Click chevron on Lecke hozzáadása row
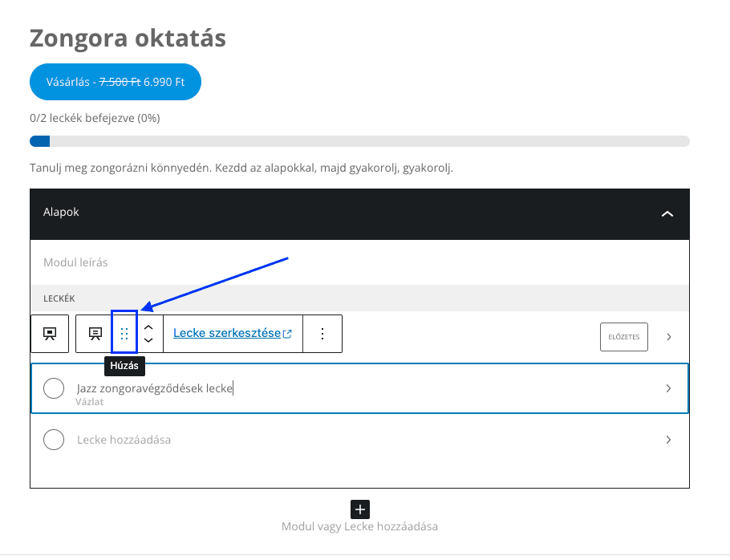The width and height of the screenshot is (730, 560). [x=668, y=440]
